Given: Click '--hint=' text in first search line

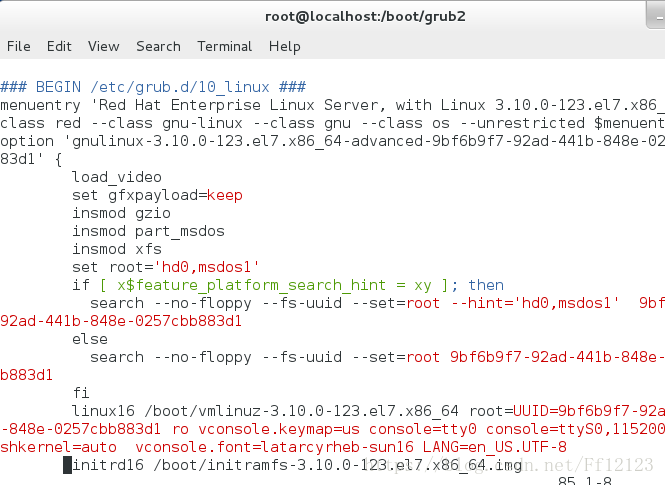Looking at the screenshot, I should [x=481, y=303].
